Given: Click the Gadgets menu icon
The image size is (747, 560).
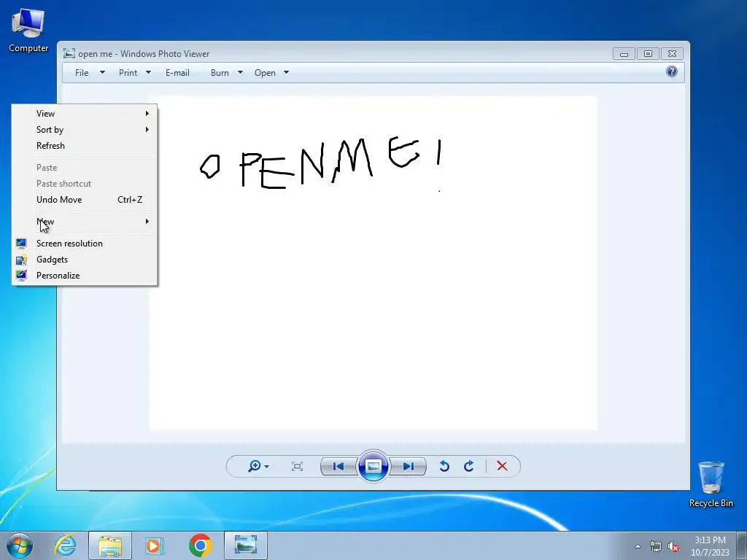Looking at the screenshot, I should click(21, 260).
